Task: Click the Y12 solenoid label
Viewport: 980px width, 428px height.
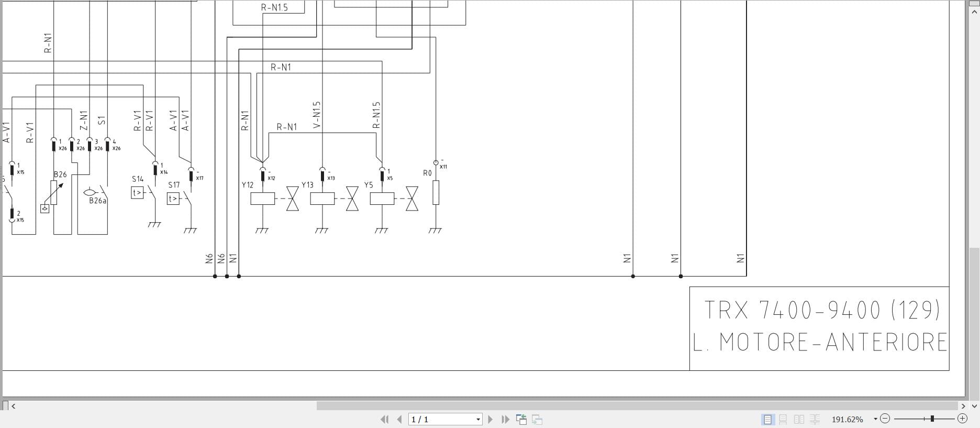Action: coord(248,185)
